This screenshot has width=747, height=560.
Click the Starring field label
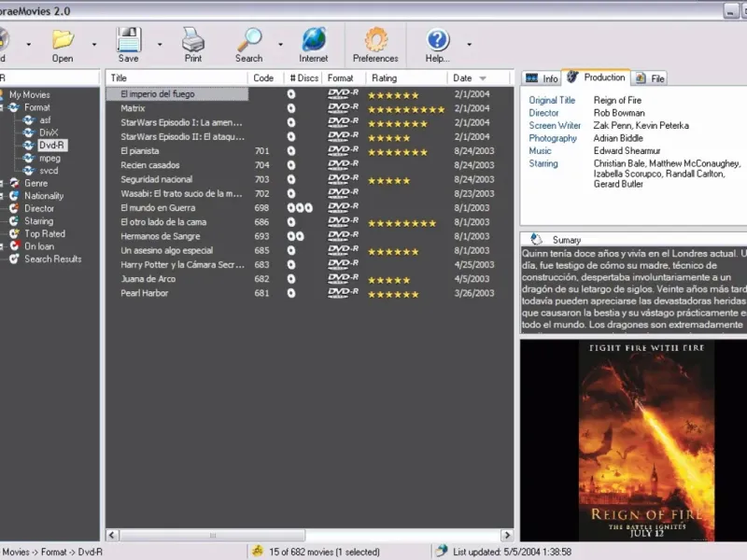pyautogui.click(x=543, y=163)
